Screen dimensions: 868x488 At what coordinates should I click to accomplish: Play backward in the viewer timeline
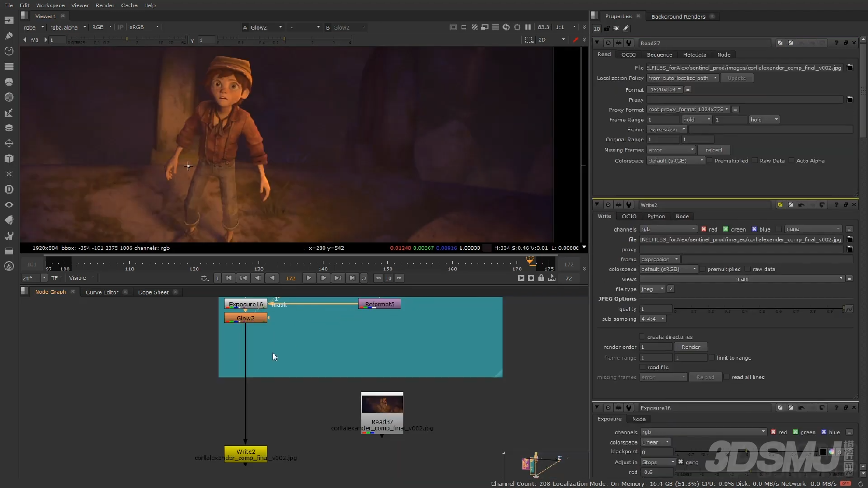(273, 278)
